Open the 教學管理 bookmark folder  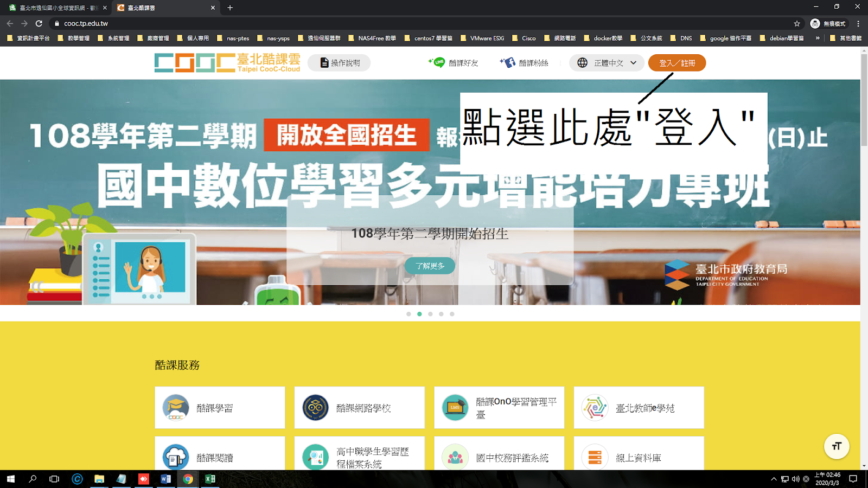tap(74, 38)
